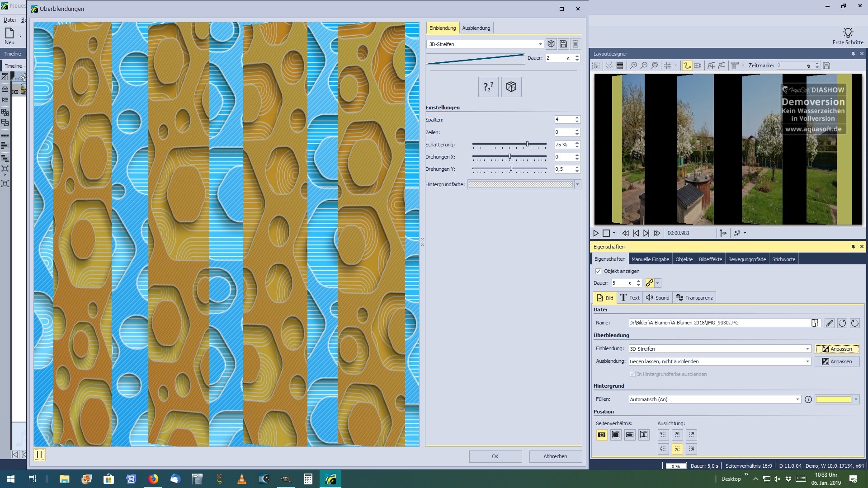The image size is (868, 488).
Task: Stop the Layoutdesigner preview playback
Action: (x=606, y=233)
